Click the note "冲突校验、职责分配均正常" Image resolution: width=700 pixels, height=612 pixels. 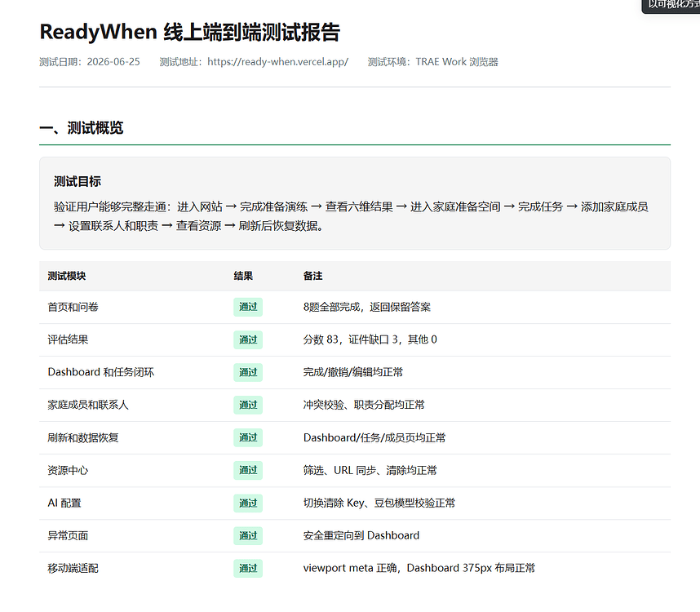tap(364, 405)
